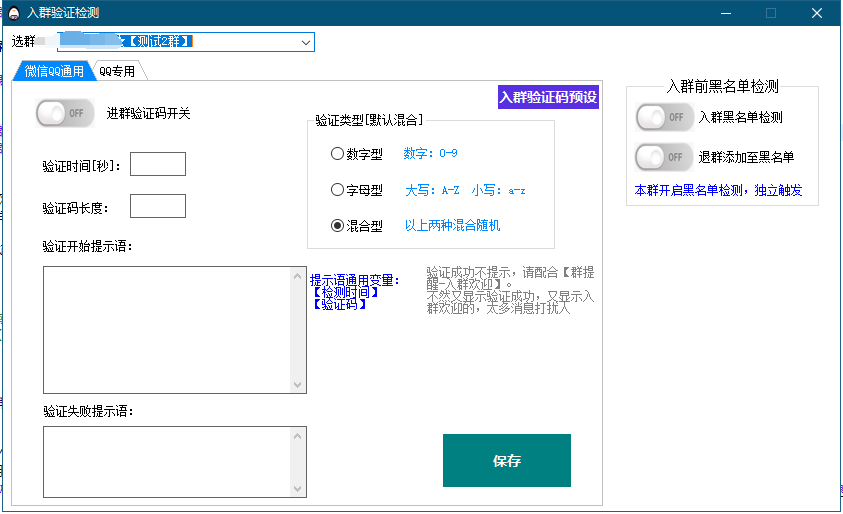Screen dimensions: 843x514
Task: Turn on the 退群添加至黑名单 switch
Action: pos(665,157)
